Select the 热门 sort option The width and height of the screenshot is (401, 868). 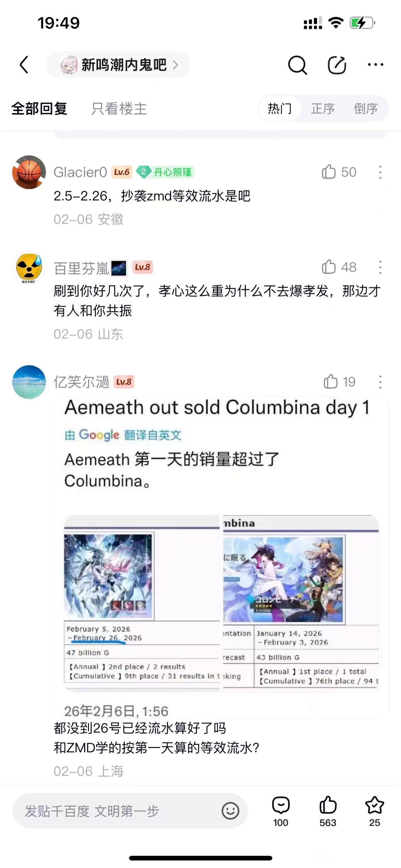point(280,108)
